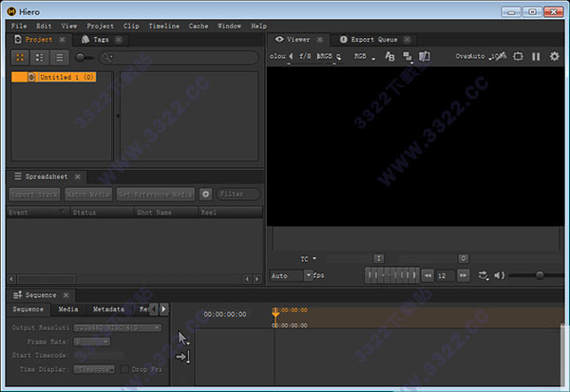
Task: Click the Tags panel icon
Action: coord(85,39)
